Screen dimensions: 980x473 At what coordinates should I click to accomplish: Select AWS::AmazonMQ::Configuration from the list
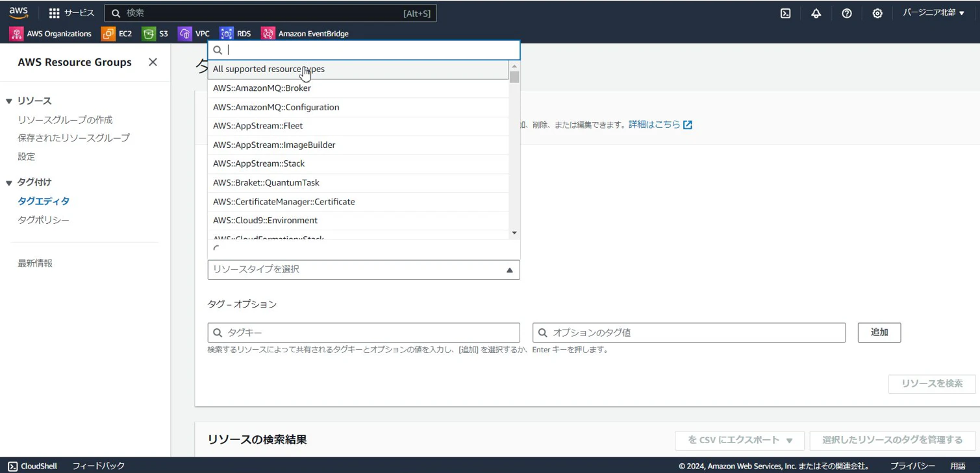point(358,107)
